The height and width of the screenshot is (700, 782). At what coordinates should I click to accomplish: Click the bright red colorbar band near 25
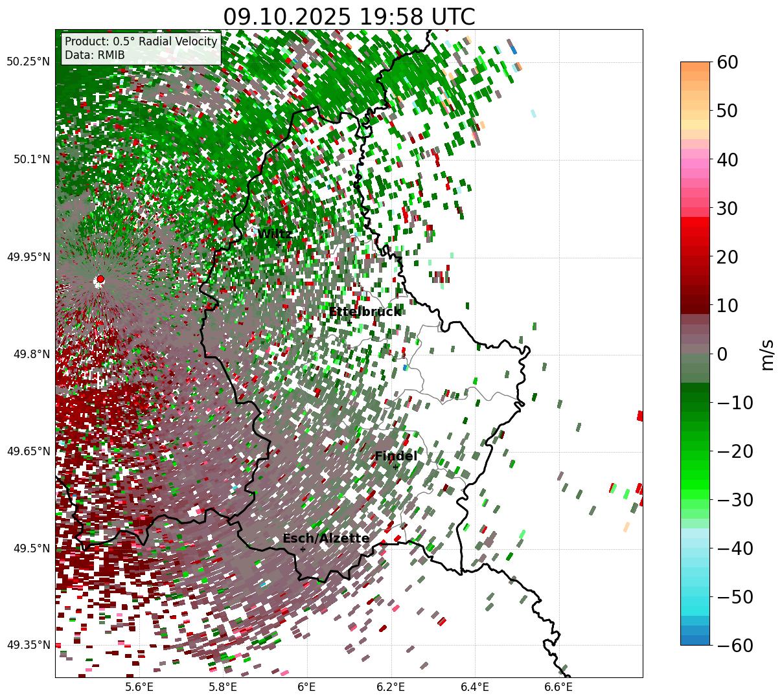(695, 232)
